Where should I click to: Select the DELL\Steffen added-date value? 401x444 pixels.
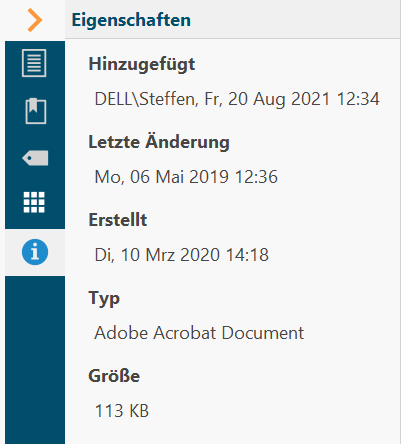[x=237, y=99]
